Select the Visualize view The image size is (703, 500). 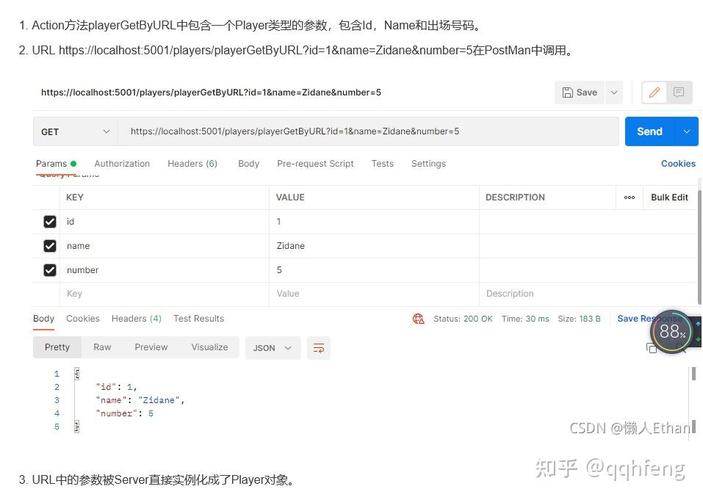209,347
